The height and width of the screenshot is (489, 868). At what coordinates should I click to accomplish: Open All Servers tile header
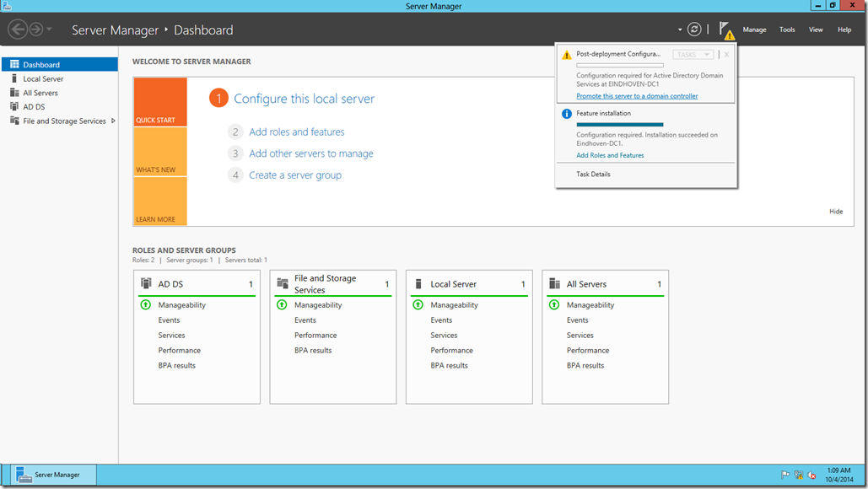[606, 284]
